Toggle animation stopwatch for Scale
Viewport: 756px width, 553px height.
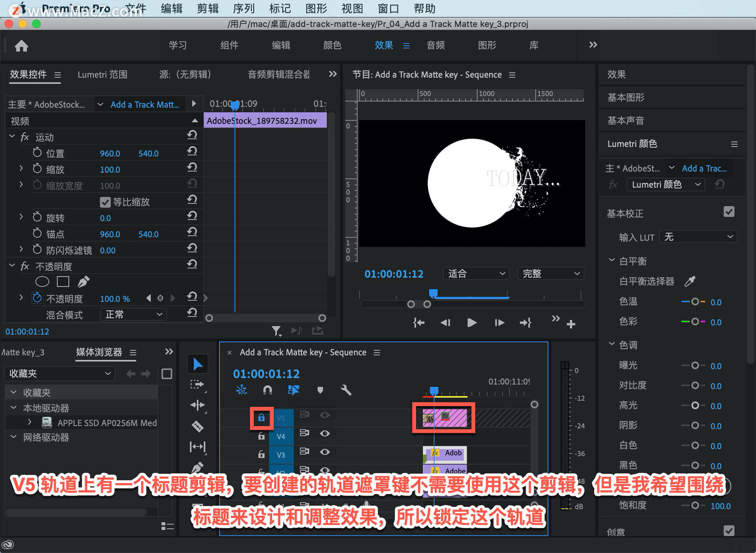37,169
